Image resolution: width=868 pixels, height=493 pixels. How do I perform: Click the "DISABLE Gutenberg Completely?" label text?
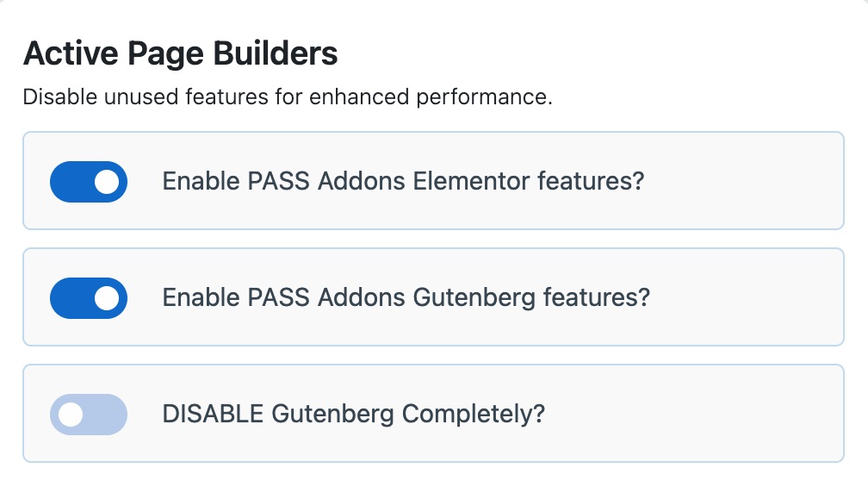pyautogui.click(x=353, y=414)
